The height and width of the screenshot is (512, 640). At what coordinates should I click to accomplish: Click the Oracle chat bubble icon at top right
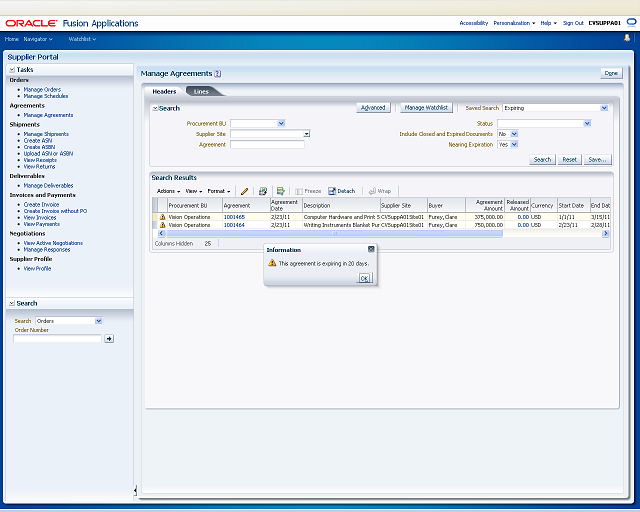pos(631,22)
